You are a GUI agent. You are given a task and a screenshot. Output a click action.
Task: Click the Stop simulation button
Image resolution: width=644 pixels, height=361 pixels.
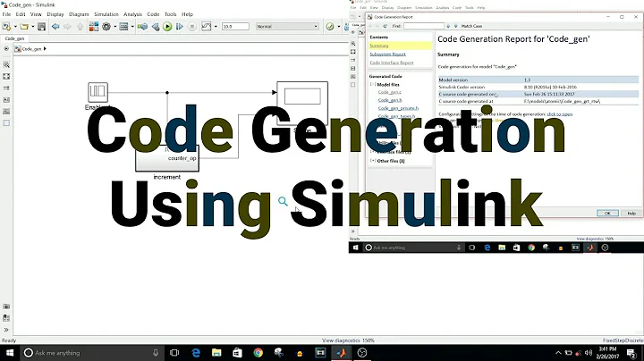click(x=191, y=27)
